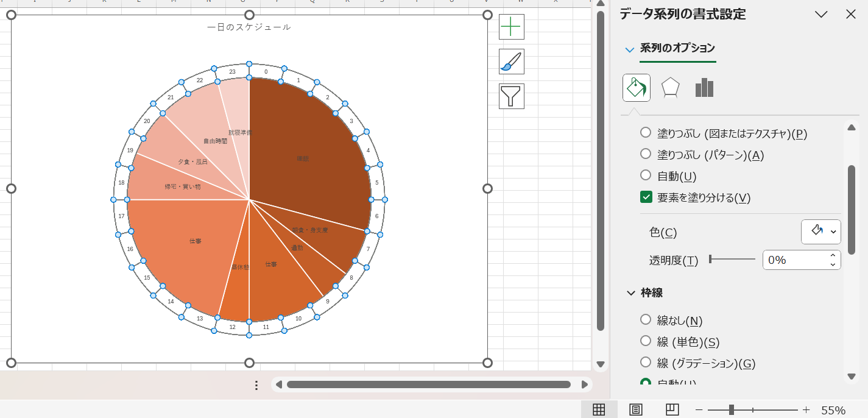
Task: Click the 透明度 percentage input field
Action: click(794, 260)
